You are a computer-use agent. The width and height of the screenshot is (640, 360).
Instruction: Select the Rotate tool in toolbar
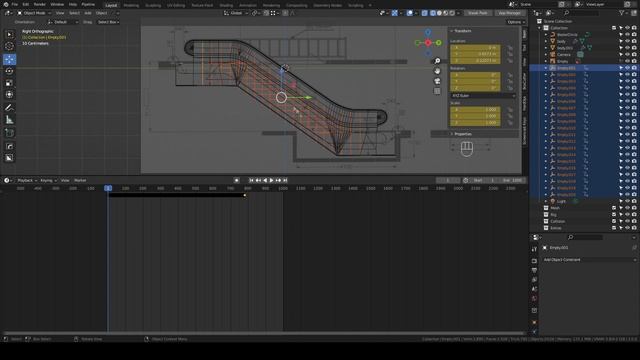tap(9, 71)
